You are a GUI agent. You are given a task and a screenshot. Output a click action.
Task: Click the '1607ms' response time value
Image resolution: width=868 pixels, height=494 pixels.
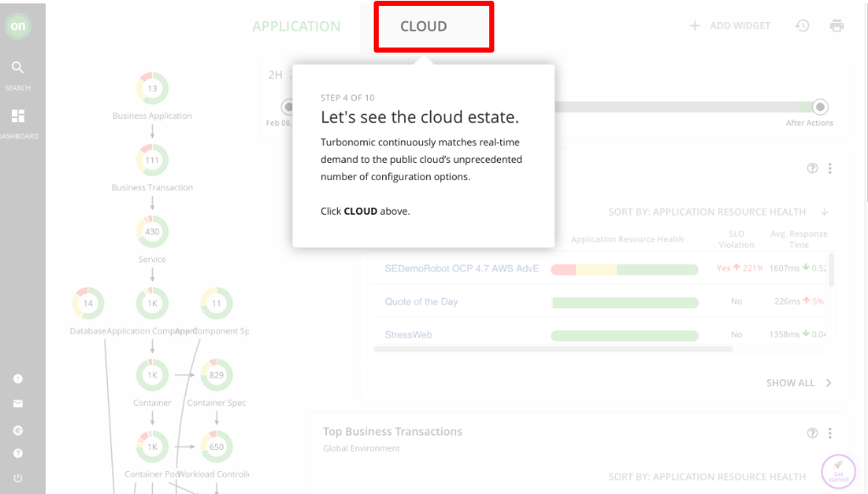click(784, 268)
